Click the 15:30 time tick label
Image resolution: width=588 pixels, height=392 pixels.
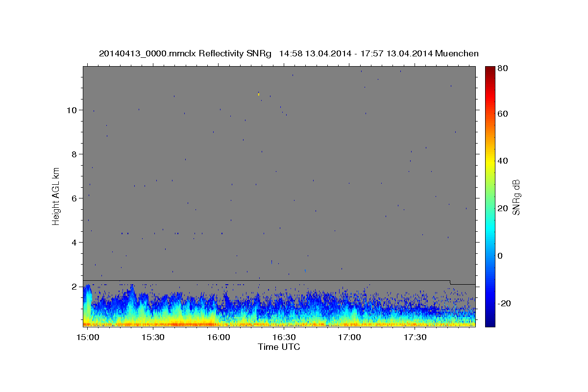[x=153, y=337]
